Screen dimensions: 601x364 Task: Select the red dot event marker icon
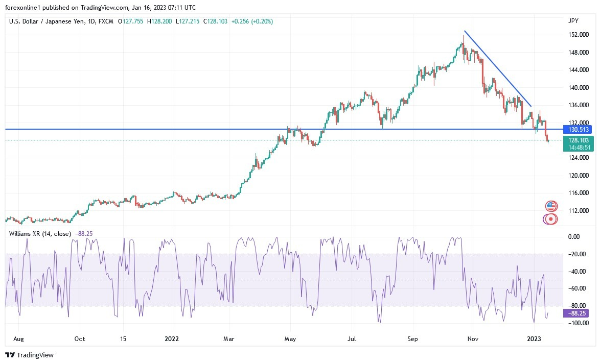pos(550,219)
